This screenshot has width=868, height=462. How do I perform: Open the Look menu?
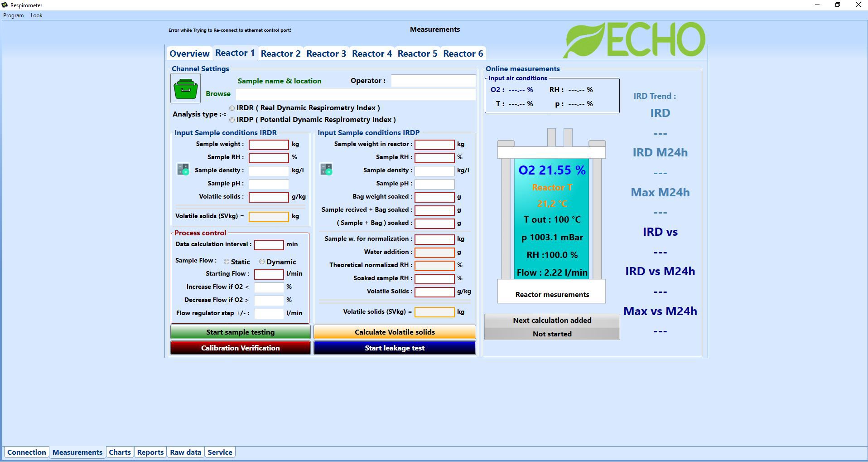(36, 15)
